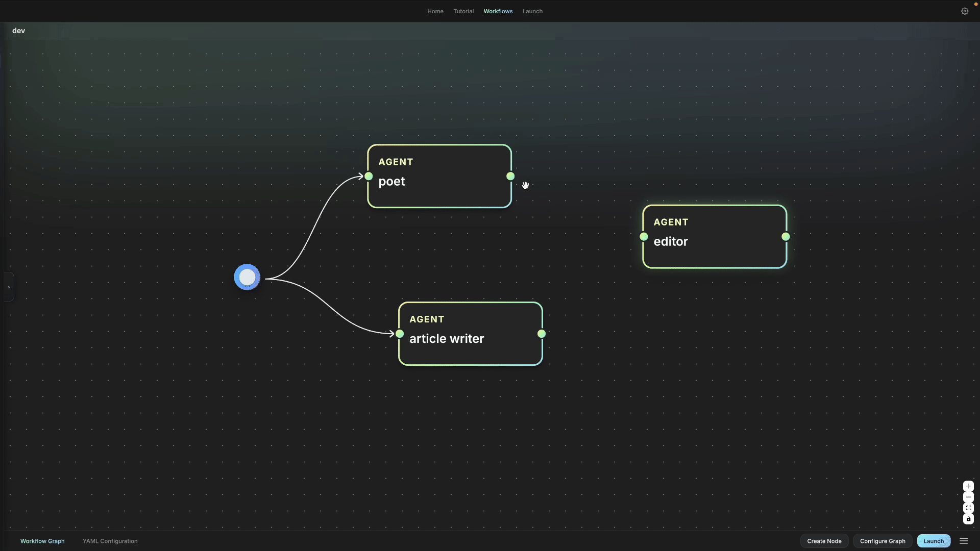Select the poet agent node

coord(439,177)
